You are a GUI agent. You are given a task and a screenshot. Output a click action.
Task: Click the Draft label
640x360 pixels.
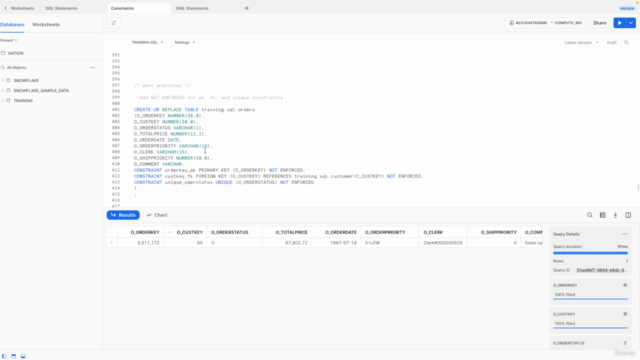pos(611,42)
